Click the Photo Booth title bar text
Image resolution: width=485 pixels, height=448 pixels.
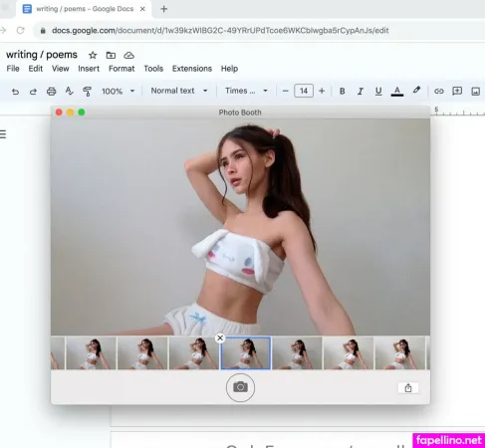pos(240,112)
